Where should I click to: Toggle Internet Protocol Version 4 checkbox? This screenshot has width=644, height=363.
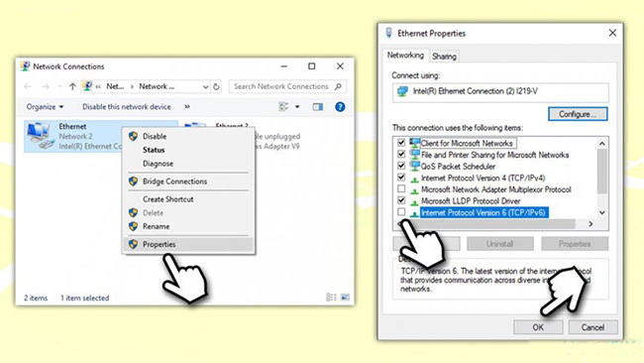click(401, 178)
